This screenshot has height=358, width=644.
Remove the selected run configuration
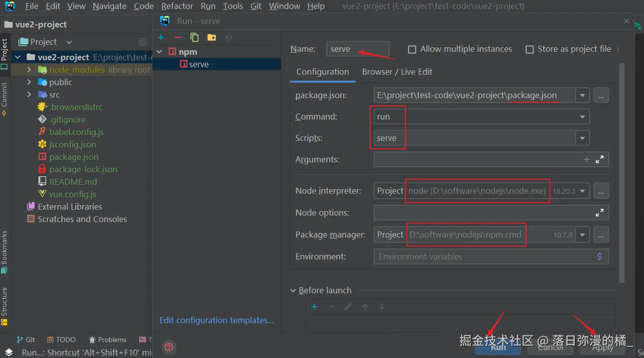pos(177,37)
